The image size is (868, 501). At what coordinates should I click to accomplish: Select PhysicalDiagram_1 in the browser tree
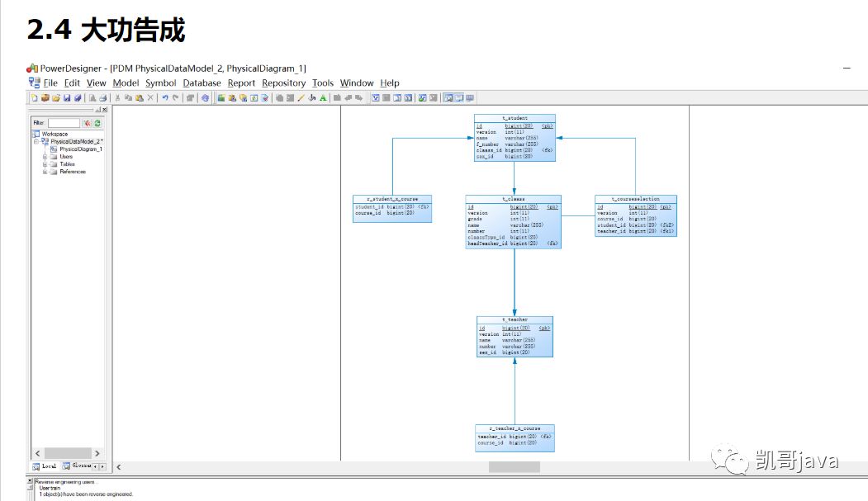[x=81, y=149]
